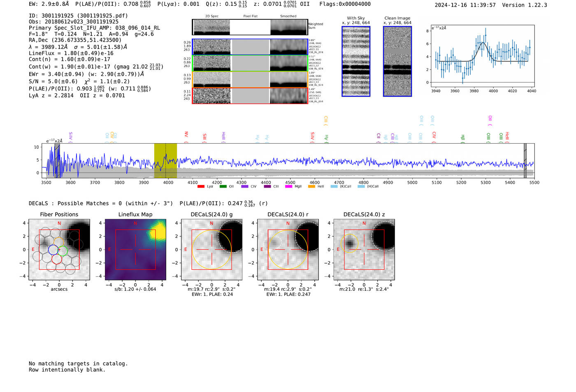Select the orange-bordered 2D spectrum row

250,79
